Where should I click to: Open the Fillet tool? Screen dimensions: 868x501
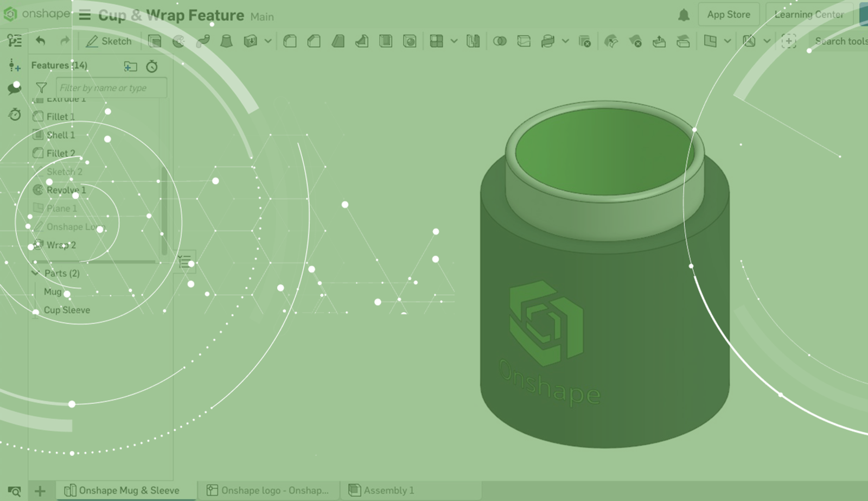[290, 41]
